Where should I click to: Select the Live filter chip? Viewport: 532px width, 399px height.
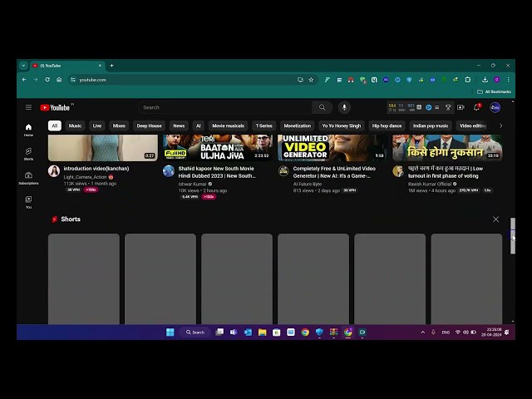pos(97,126)
